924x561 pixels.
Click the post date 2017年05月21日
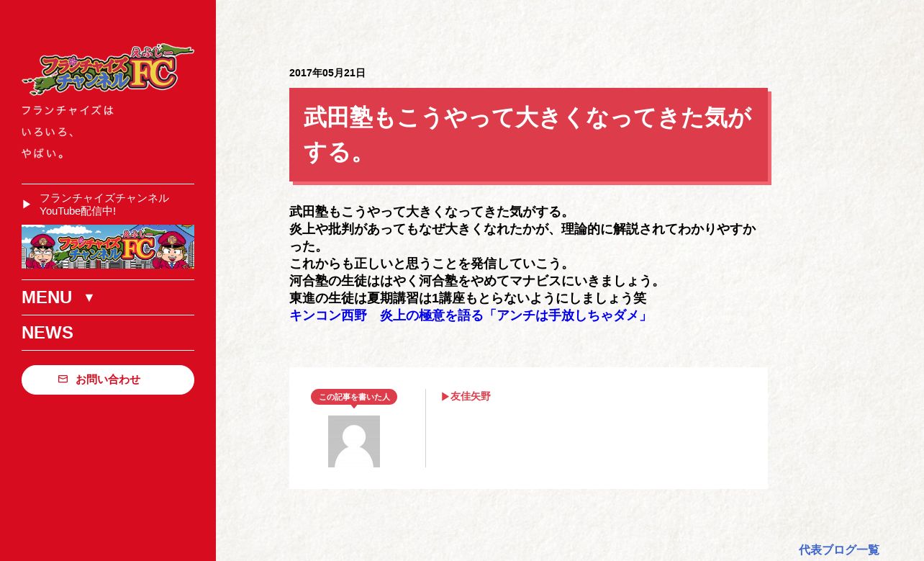327,73
